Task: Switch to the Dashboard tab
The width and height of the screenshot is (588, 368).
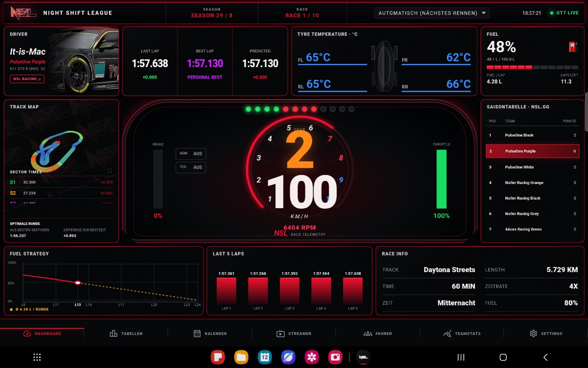Action: point(42,334)
